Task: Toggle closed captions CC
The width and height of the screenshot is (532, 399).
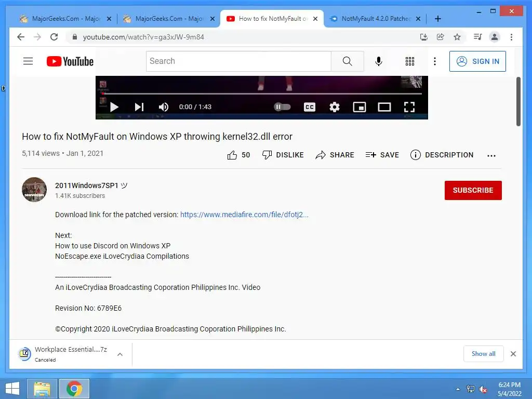Action: (310, 107)
